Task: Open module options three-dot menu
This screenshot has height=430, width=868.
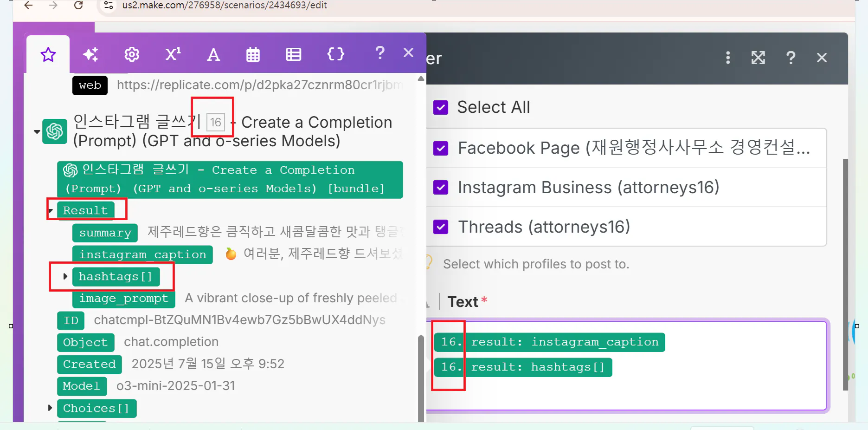Action: click(728, 58)
